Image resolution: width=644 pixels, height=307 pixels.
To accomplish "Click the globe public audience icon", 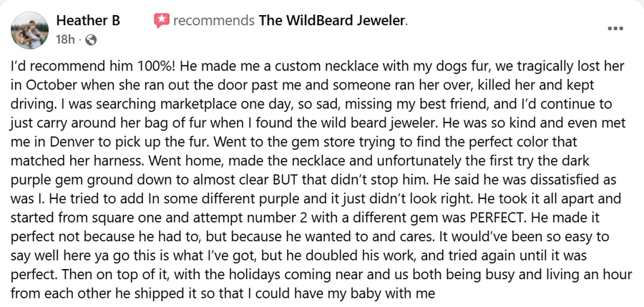I will tap(91, 40).
